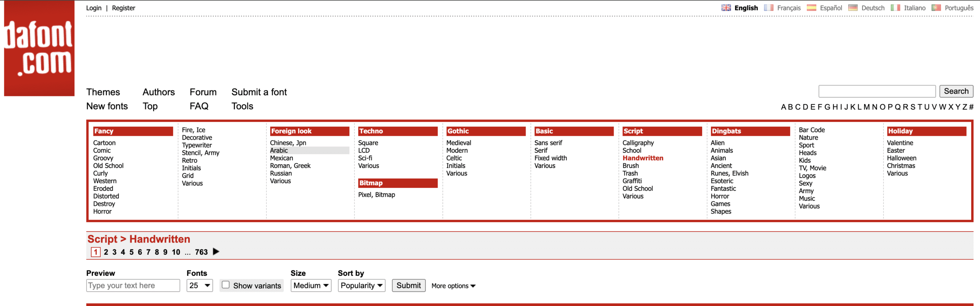The width and height of the screenshot is (980, 306).
Task: Select the German flag icon
Action: point(853,8)
